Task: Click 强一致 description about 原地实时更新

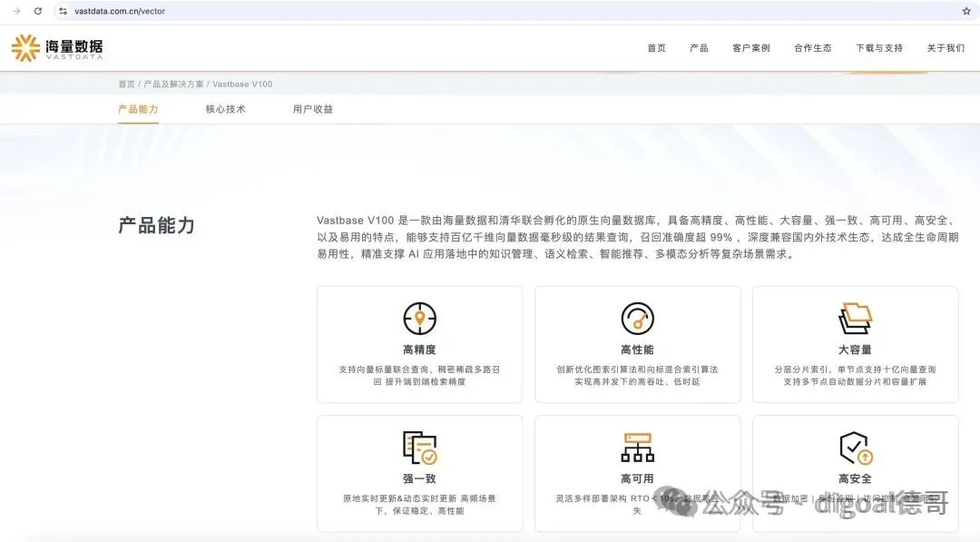Action: pyautogui.click(x=419, y=505)
